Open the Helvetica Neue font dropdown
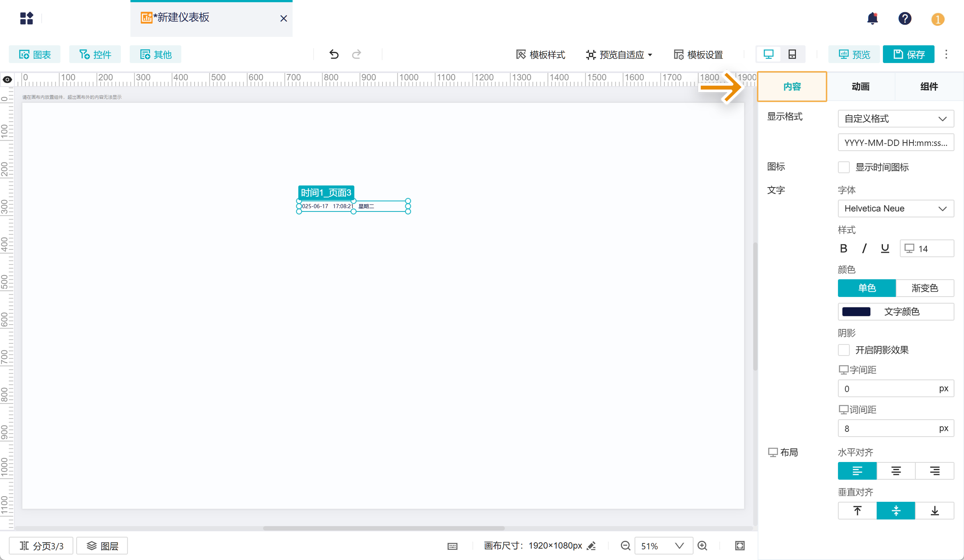 (x=895, y=209)
